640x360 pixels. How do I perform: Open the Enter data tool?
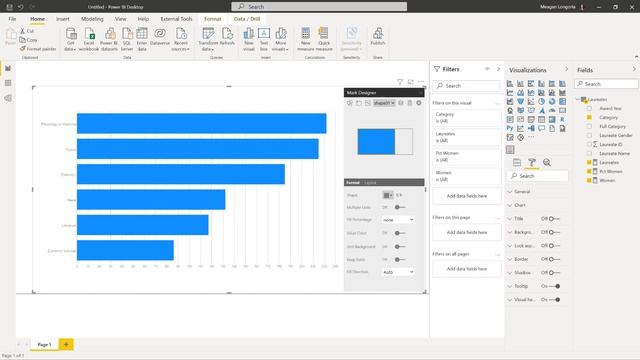(142, 39)
